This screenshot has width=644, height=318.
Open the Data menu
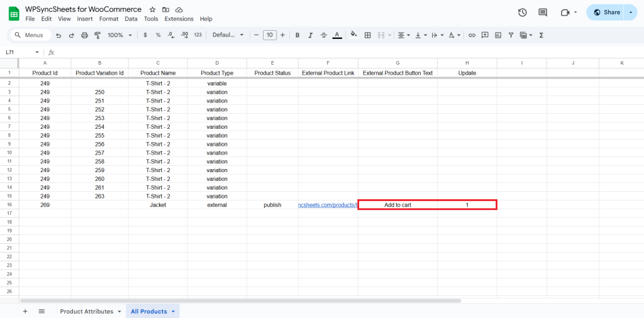click(x=131, y=19)
